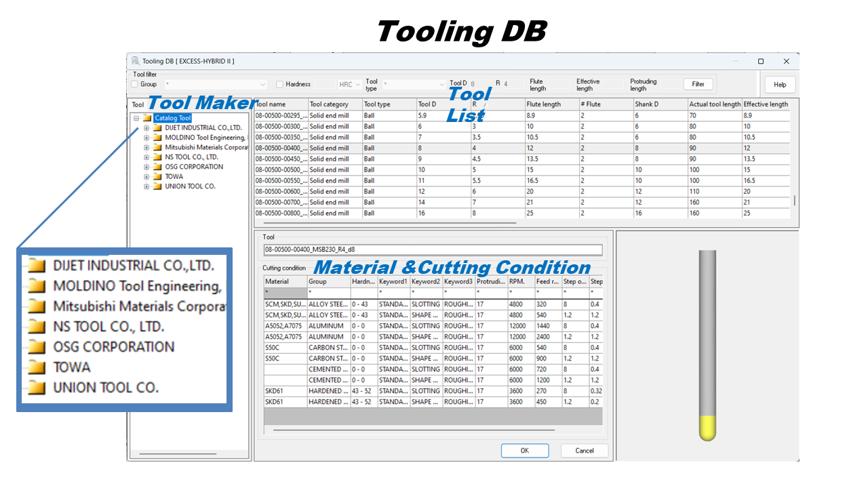
Task: Select the Catalog Tool tree item
Action: tap(172, 118)
